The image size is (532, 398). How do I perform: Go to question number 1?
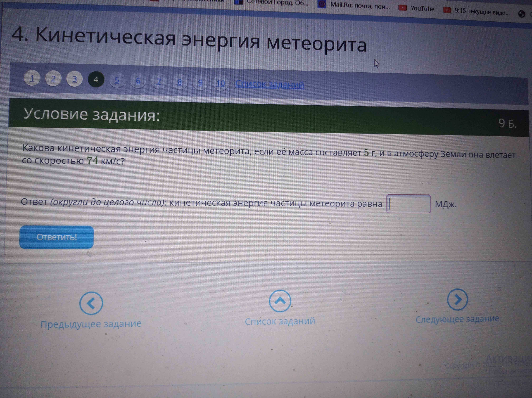click(32, 78)
